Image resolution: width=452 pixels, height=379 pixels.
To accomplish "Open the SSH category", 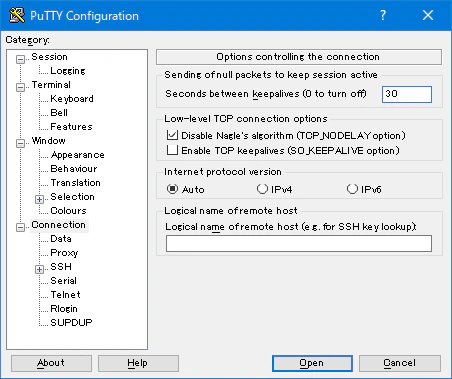I will (x=61, y=267).
